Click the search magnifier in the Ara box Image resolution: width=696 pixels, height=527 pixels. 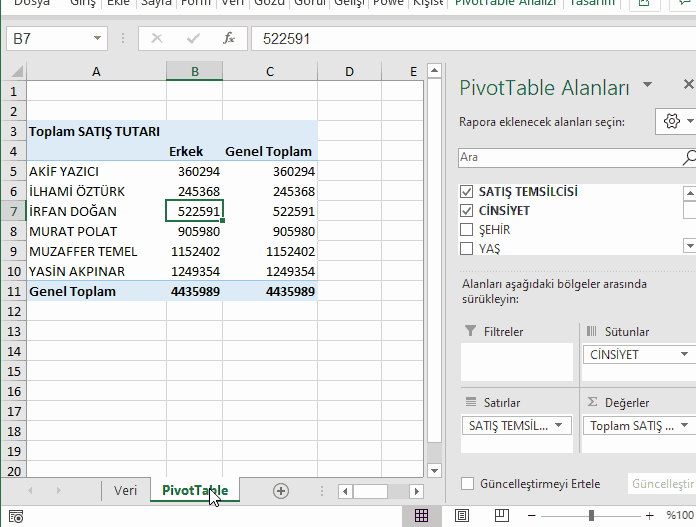[x=689, y=157]
